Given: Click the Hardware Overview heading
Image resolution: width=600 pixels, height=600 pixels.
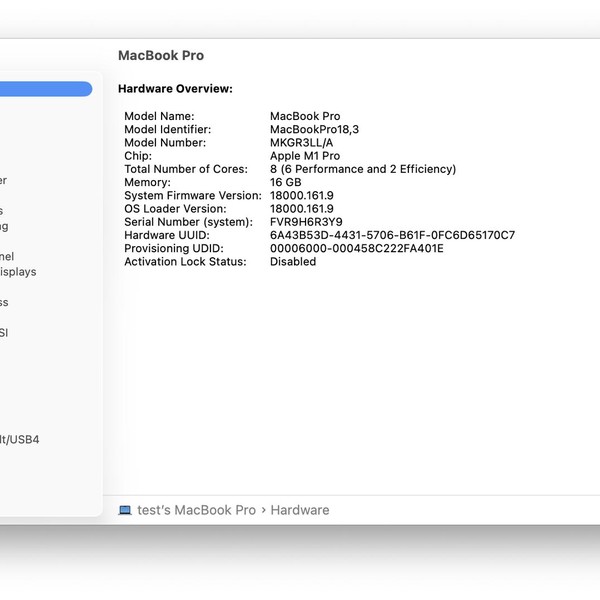Looking at the screenshot, I should (x=175, y=89).
